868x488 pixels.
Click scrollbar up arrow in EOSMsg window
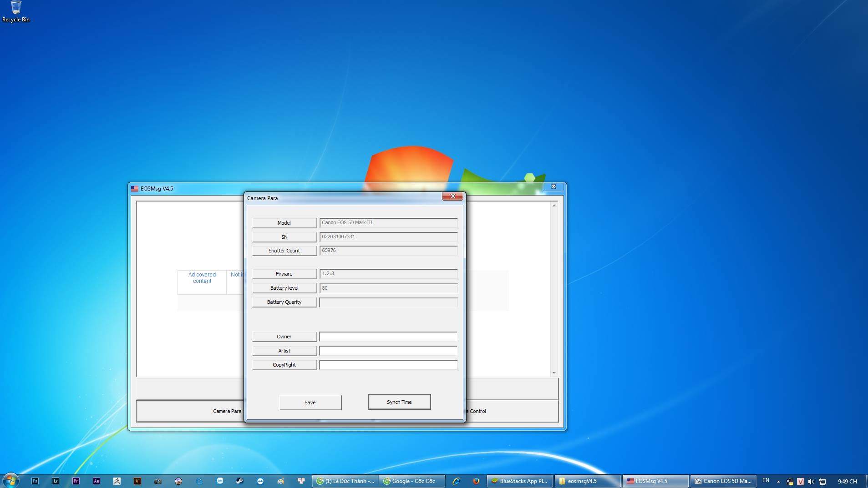pyautogui.click(x=554, y=206)
